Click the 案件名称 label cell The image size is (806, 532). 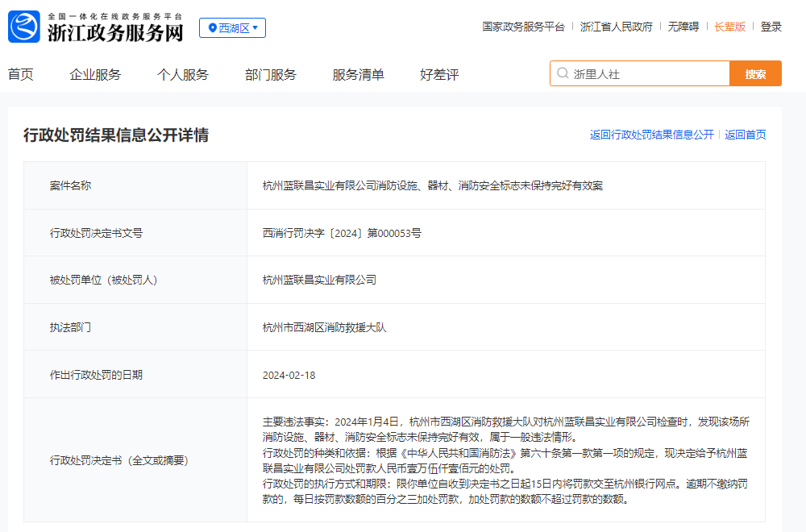135,185
